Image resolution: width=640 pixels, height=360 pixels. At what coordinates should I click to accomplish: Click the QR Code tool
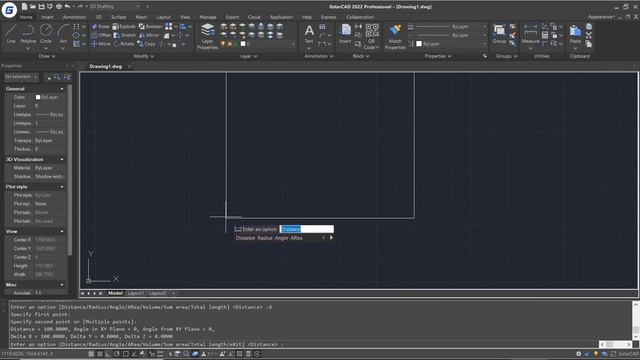[372, 36]
